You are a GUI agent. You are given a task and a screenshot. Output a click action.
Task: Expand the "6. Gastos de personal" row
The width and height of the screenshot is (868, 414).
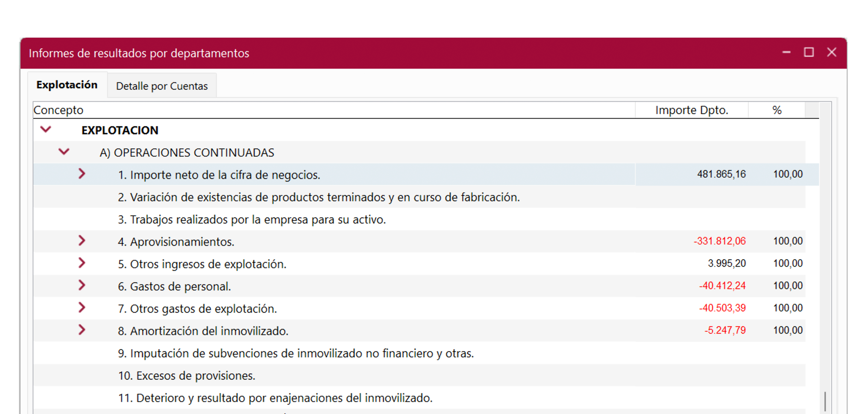point(82,286)
